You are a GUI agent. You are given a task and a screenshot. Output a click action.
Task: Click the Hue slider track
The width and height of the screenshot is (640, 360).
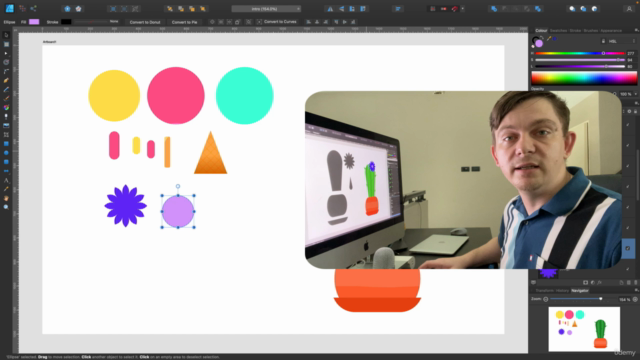pyautogui.click(x=580, y=53)
